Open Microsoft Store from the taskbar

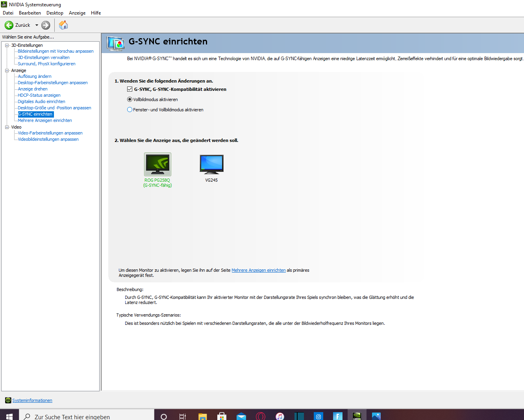point(222,416)
